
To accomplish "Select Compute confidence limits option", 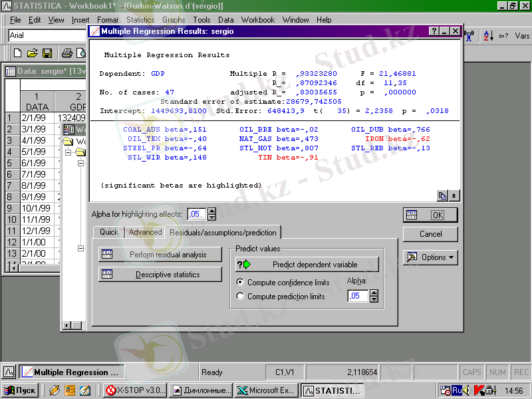I will point(241,283).
